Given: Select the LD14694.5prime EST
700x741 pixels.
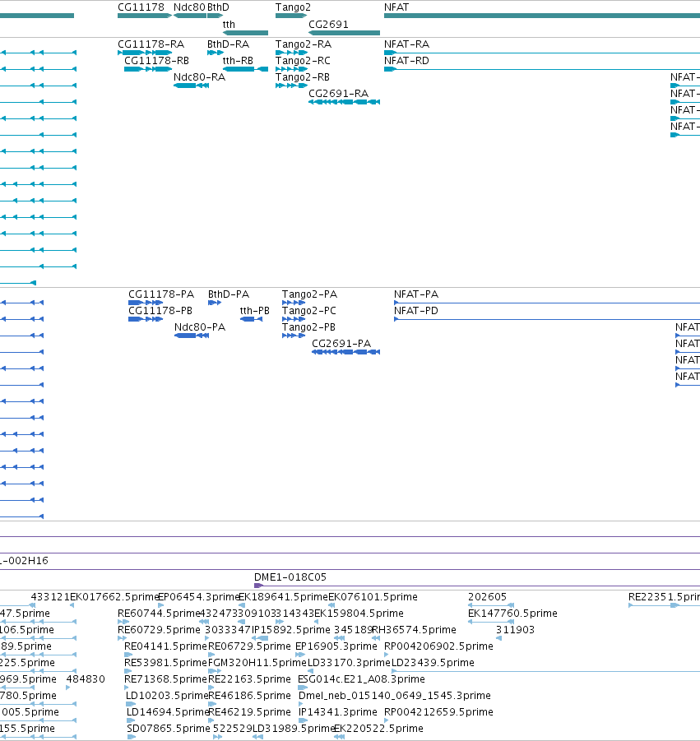Looking at the screenshot, I should (131, 720).
